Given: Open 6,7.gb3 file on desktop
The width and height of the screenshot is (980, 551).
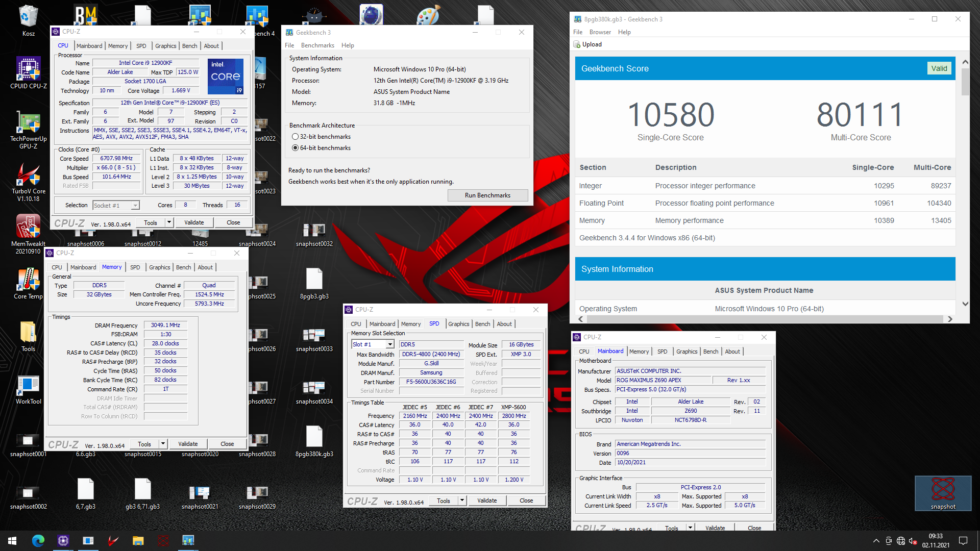Looking at the screenshot, I should [x=85, y=494].
